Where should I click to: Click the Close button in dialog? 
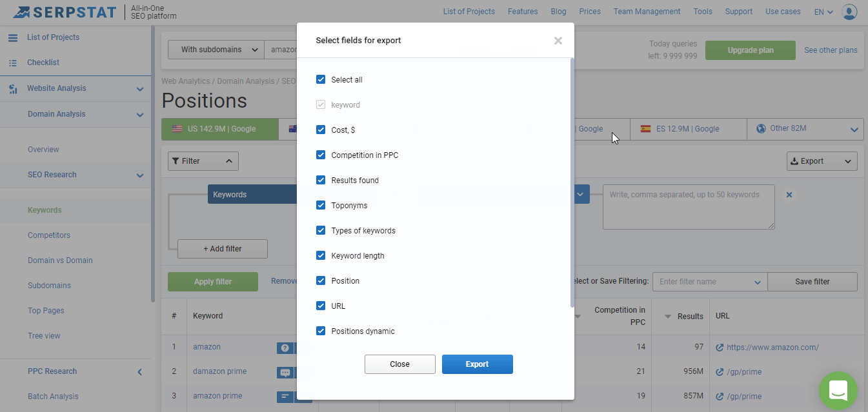point(400,364)
